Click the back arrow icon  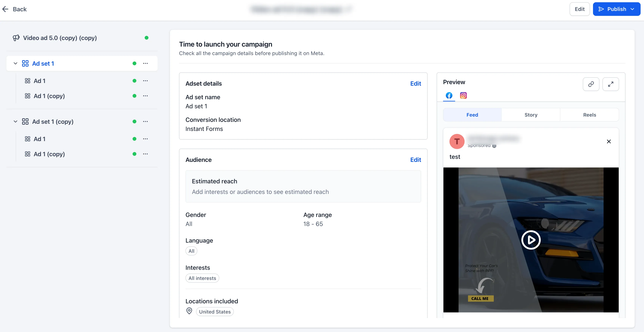(x=5, y=9)
